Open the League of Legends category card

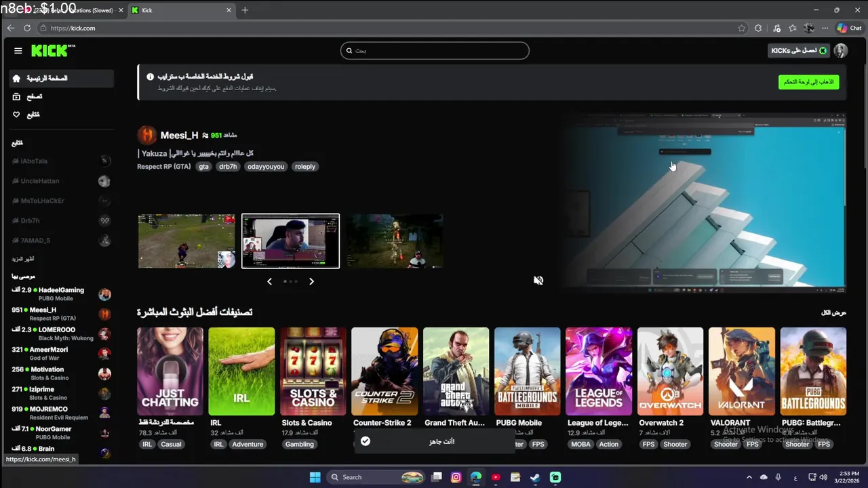pyautogui.click(x=599, y=371)
